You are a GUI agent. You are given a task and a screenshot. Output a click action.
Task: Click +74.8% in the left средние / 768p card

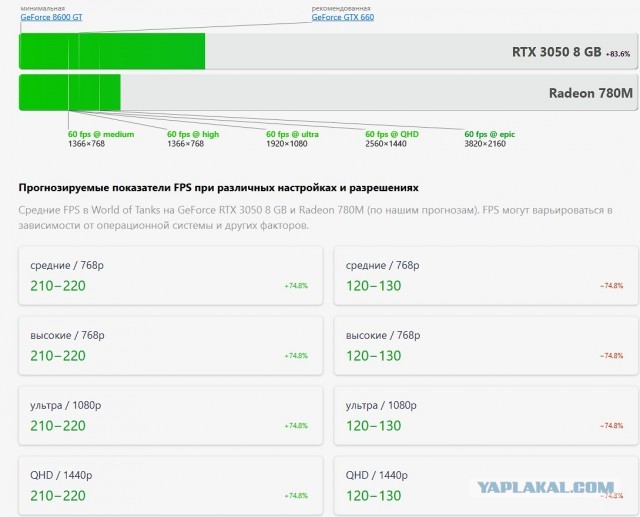click(296, 286)
